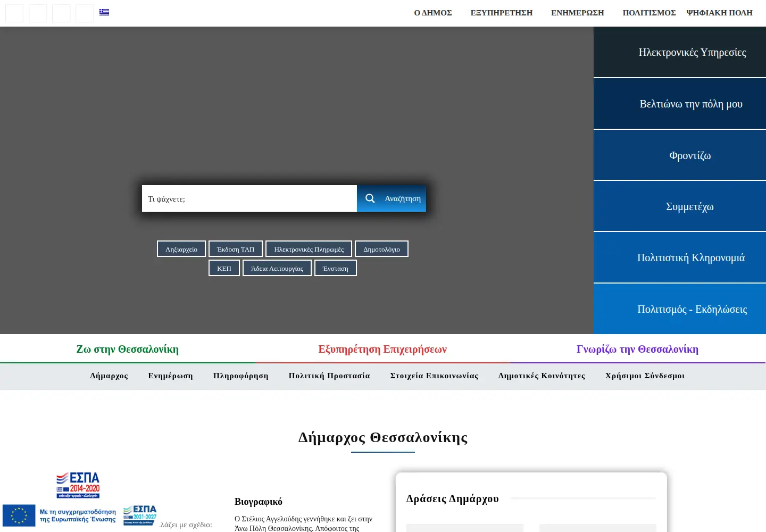The image size is (766, 532).
Task: Go to the Δήμαρχος section link
Action: [x=109, y=376]
